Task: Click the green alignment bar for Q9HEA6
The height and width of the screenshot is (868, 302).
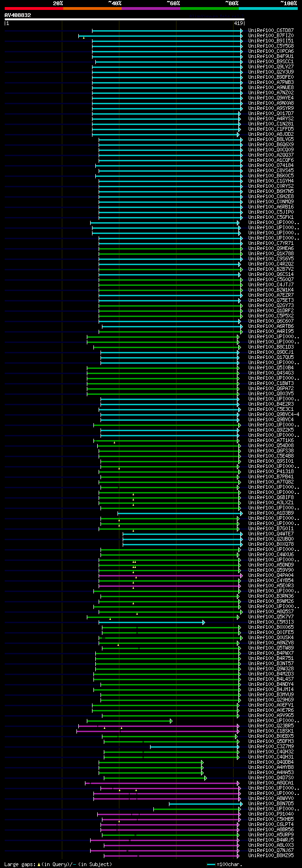Action: [x=170, y=249]
